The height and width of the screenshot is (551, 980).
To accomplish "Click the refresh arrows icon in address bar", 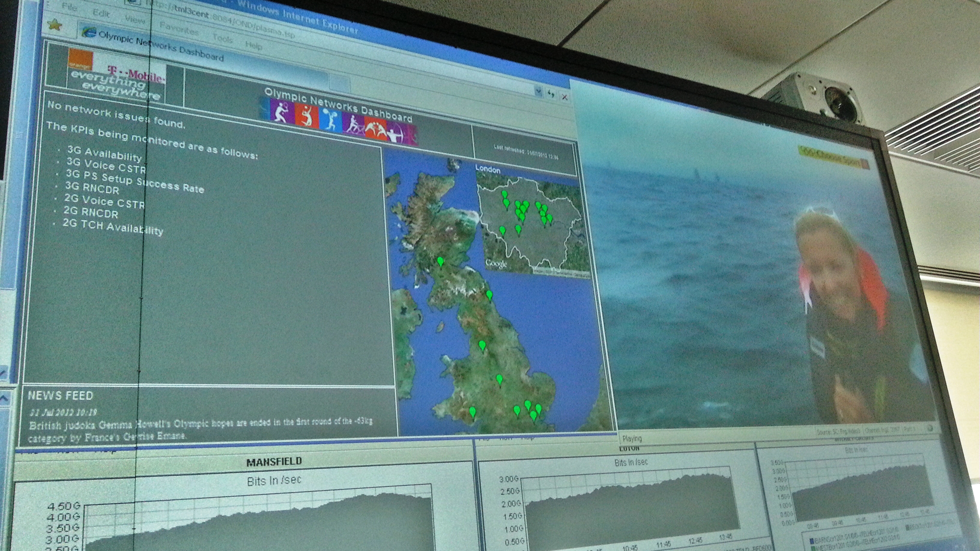I will click(551, 94).
